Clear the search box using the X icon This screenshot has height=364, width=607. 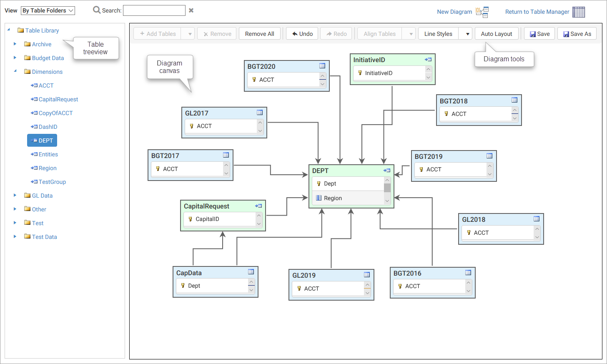point(191,10)
